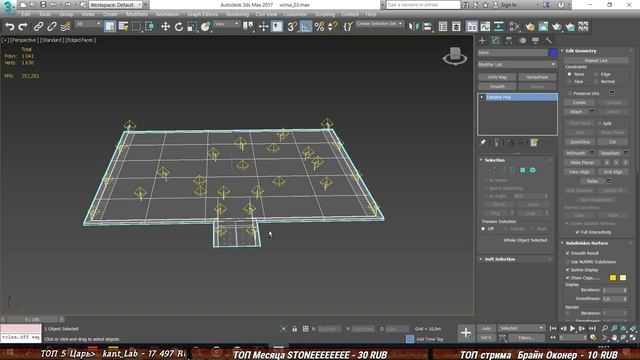The width and height of the screenshot is (640, 360).
Task: Activate Select and Rotate tool
Action: [x=179, y=27]
